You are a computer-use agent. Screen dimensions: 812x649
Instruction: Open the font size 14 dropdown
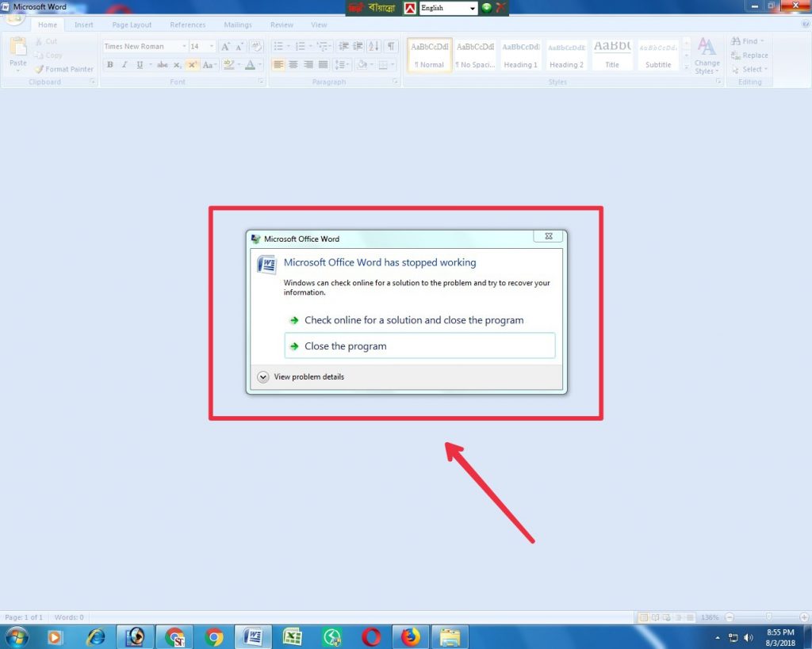tap(211, 47)
